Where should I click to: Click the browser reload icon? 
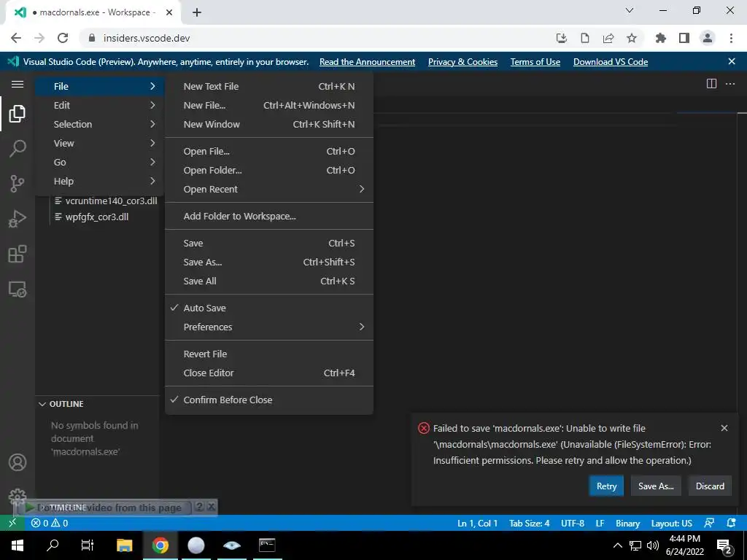click(63, 38)
